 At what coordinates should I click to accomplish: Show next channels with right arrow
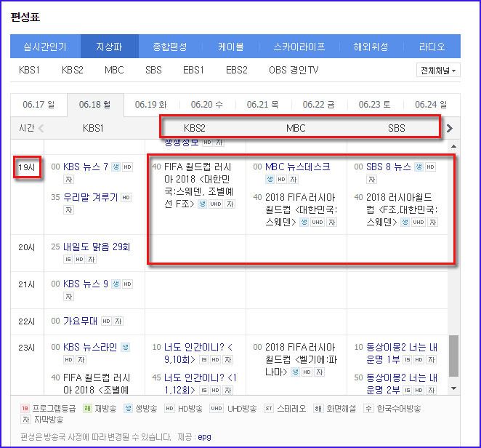450,128
